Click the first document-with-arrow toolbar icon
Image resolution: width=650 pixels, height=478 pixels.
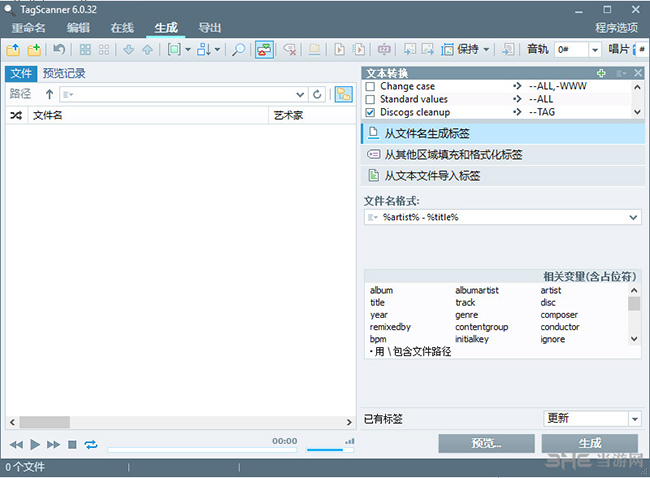[x=340, y=50]
